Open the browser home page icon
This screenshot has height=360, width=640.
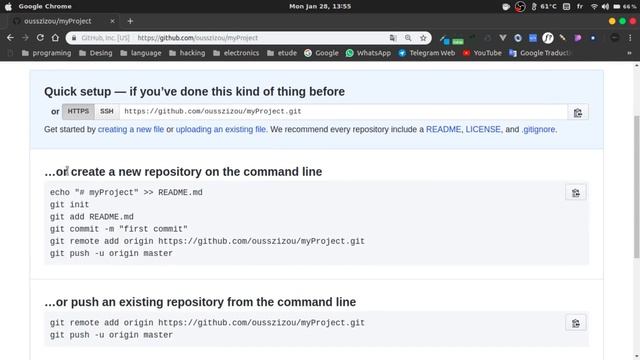click(55, 38)
